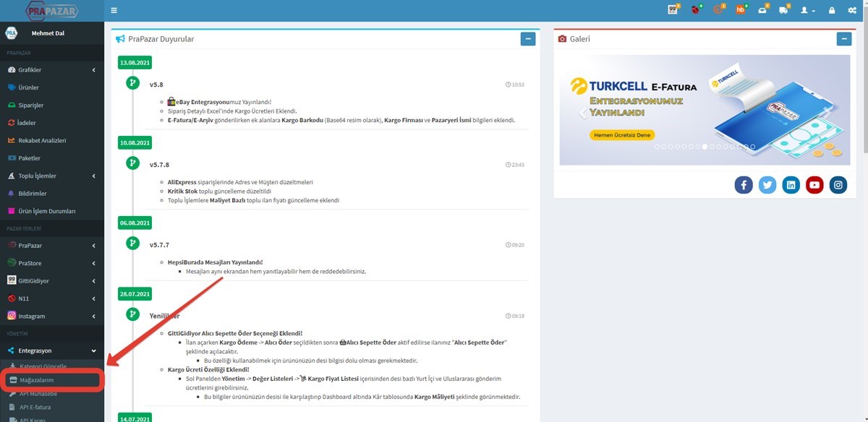Open the Twitter social link

[x=767, y=185]
